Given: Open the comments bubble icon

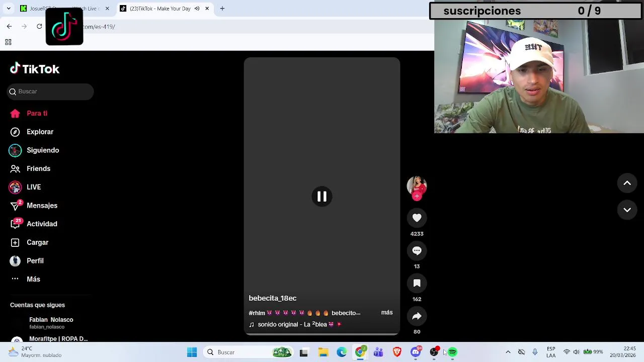Looking at the screenshot, I should point(417,250).
